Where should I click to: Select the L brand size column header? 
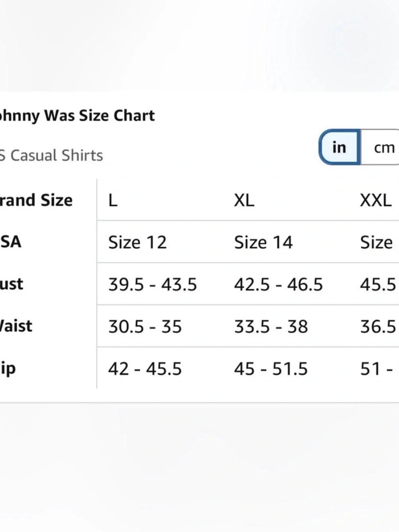[113, 200]
